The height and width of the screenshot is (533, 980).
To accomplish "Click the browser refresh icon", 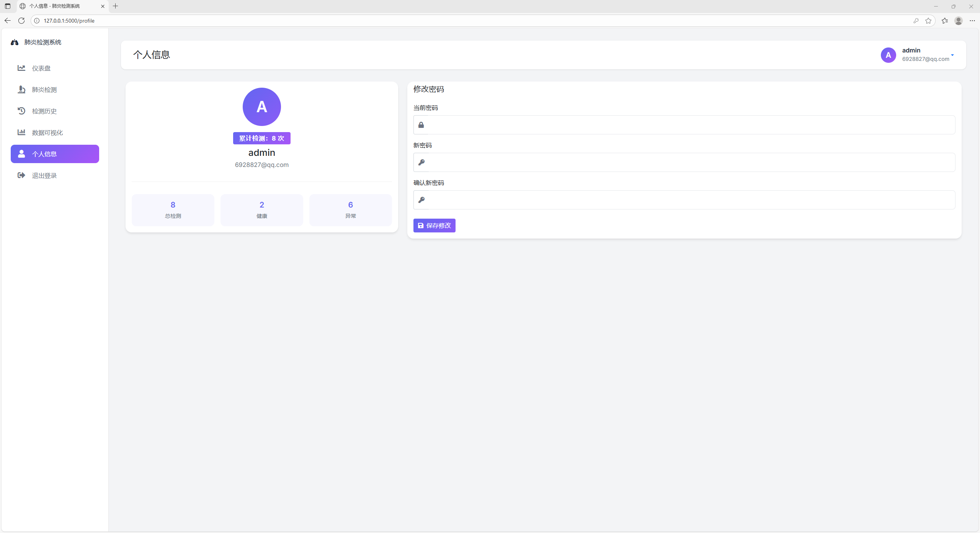I will (21, 21).
